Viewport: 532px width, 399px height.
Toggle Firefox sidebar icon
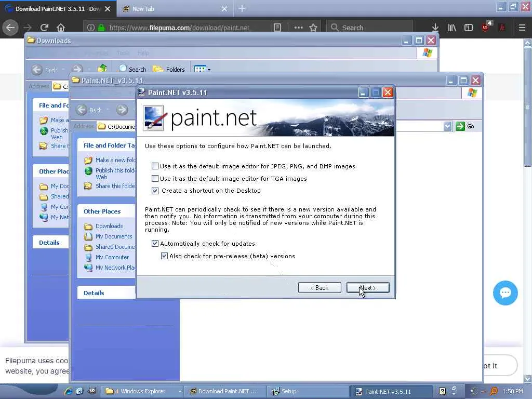(x=469, y=28)
